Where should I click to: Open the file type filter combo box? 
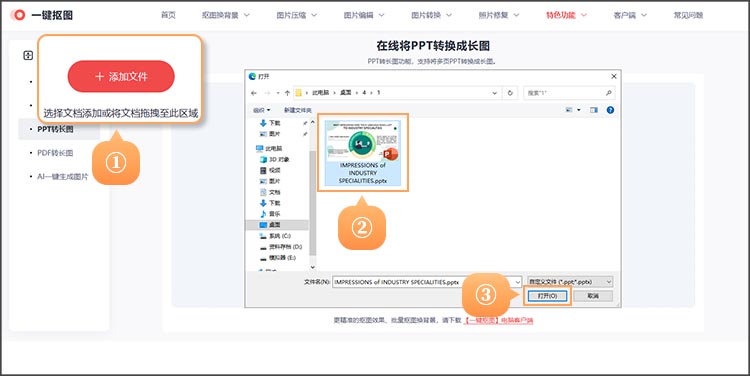coord(569,282)
